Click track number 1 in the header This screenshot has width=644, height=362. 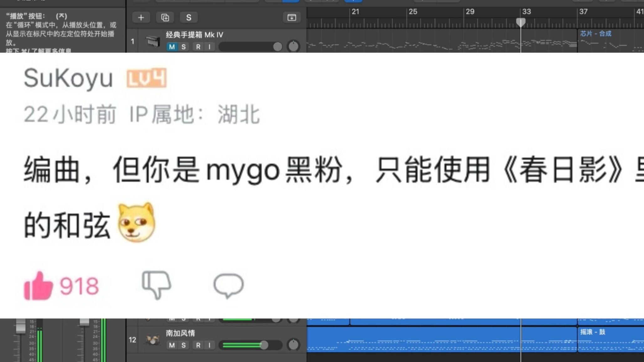tap(132, 41)
